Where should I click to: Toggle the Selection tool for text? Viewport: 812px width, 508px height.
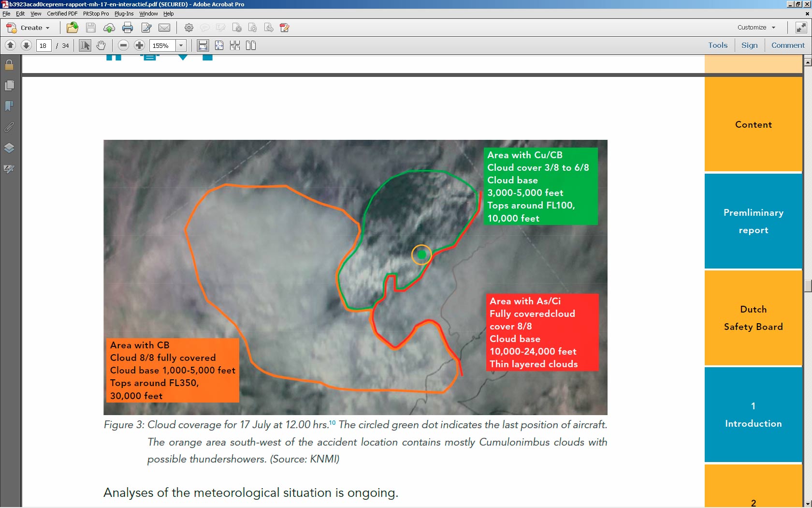coord(85,45)
